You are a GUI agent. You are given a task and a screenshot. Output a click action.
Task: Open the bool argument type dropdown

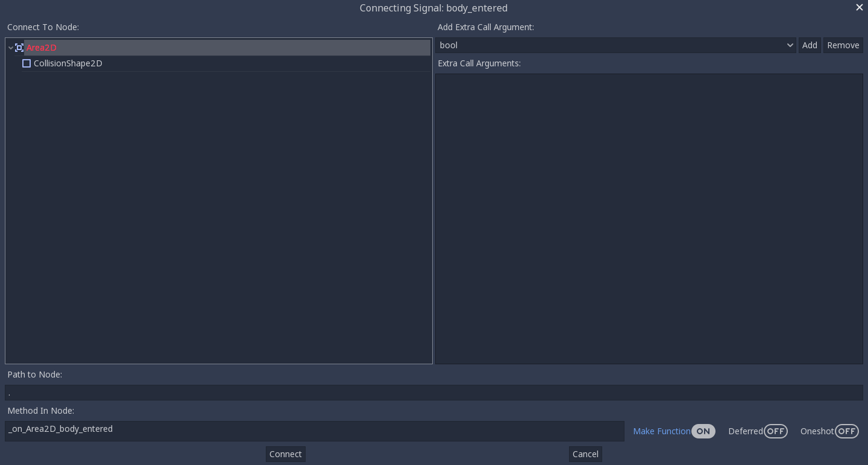point(615,45)
